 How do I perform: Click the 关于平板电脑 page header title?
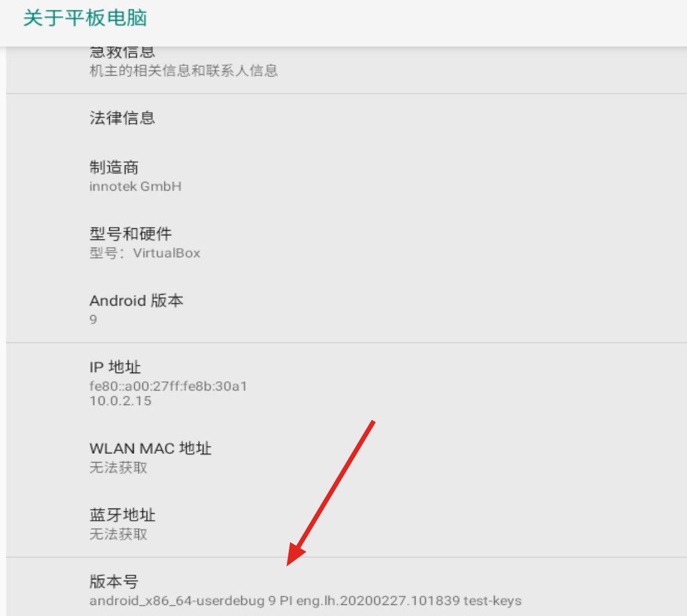pos(85,19)
